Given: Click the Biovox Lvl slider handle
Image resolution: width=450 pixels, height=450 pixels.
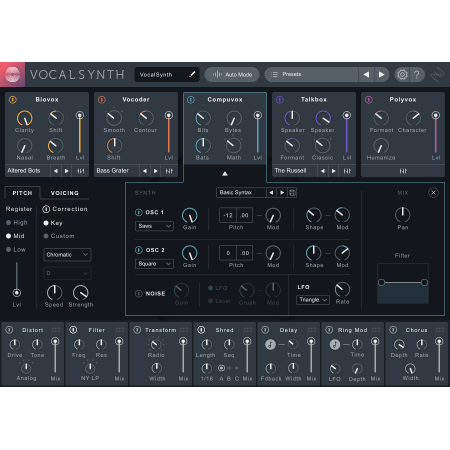Looking at the screenshot, I should pos(80,115).
